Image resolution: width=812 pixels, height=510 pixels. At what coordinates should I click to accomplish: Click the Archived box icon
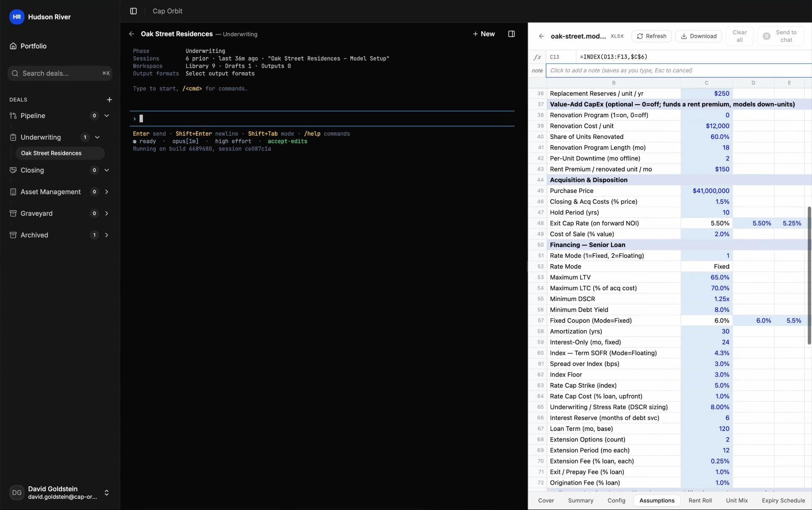tap(13, 235)
